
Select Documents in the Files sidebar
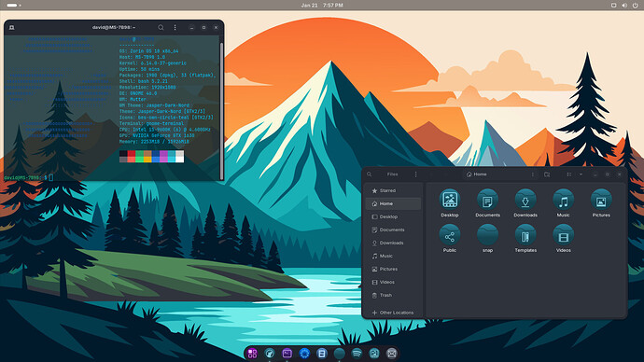pos(393,230)
